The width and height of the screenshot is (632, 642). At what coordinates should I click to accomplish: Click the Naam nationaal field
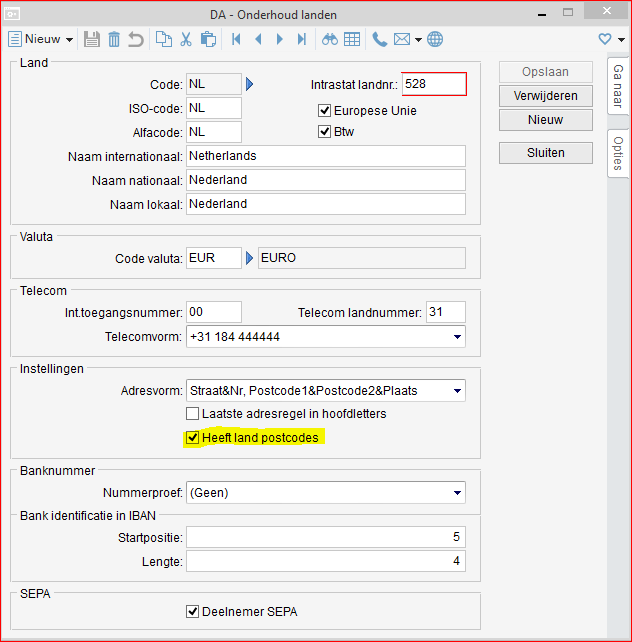click(326, 180)
